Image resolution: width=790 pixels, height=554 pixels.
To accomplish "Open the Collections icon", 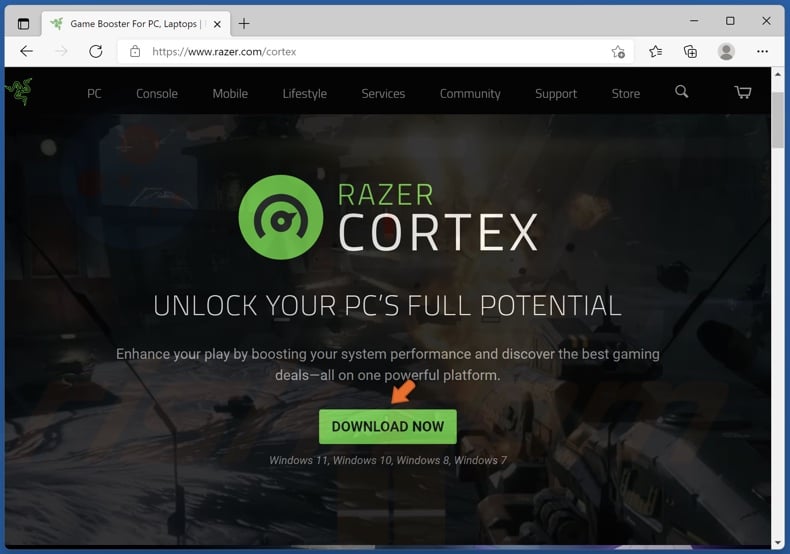I will 690,51.
